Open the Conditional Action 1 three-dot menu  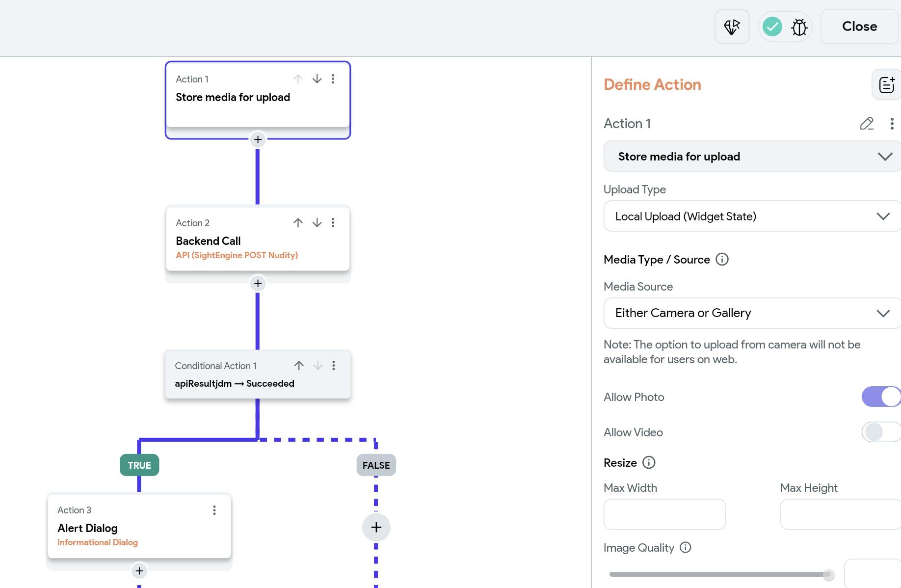[334, 366]
